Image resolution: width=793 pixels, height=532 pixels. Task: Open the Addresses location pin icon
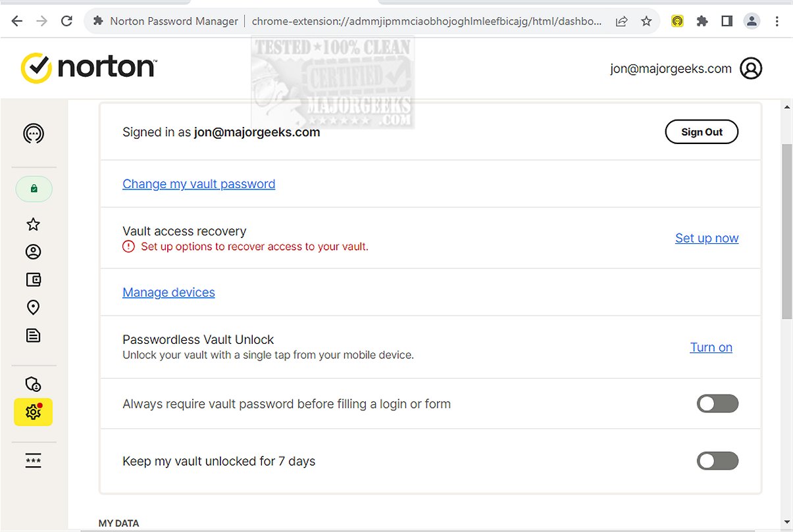click(34, 307)
